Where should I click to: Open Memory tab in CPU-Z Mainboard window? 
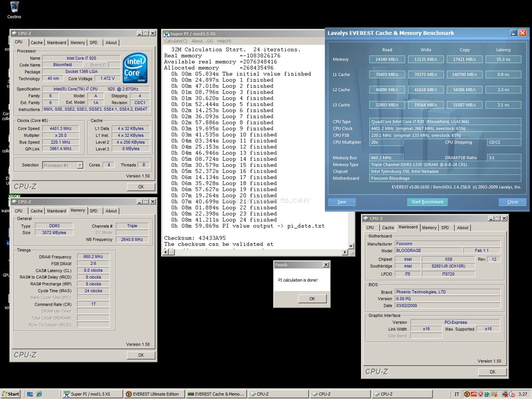pos(429,228)
